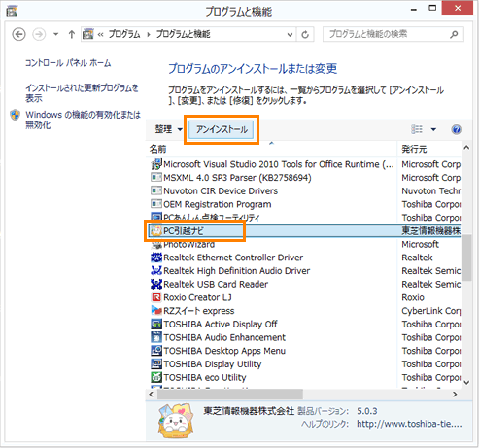
Task: Click the vertical scrollbar up arrow
Action: pyautogui.click(x=466, y=148)
